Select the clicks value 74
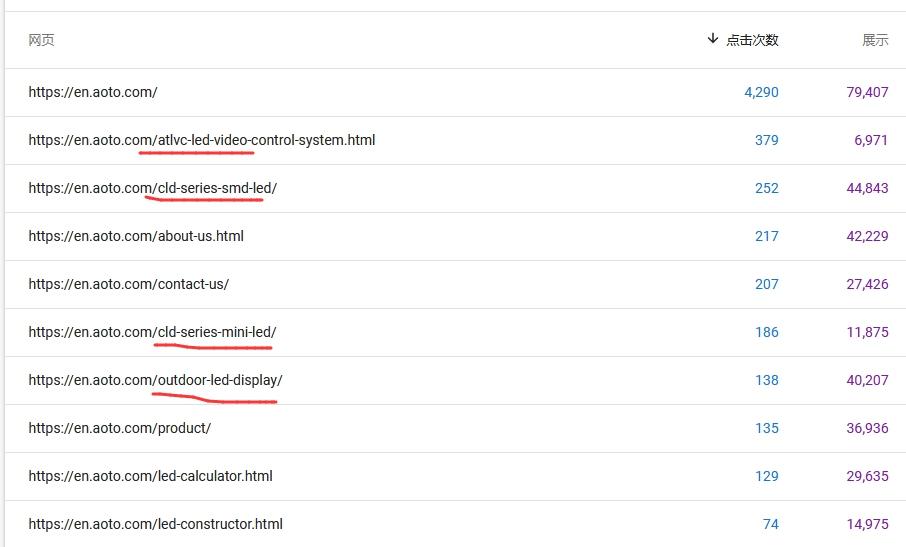Screen dimensions: 906x547 (771, 524)
